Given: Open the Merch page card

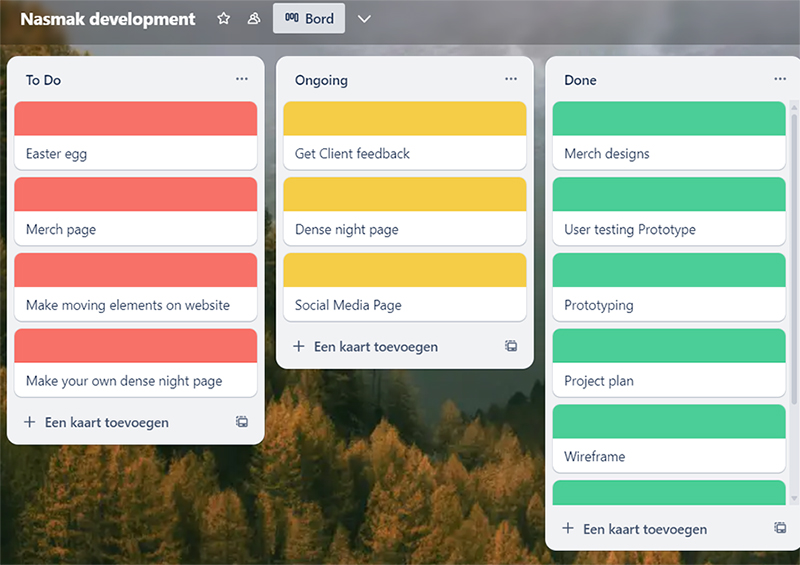Looking at the screenshot, I should (136, 229).
